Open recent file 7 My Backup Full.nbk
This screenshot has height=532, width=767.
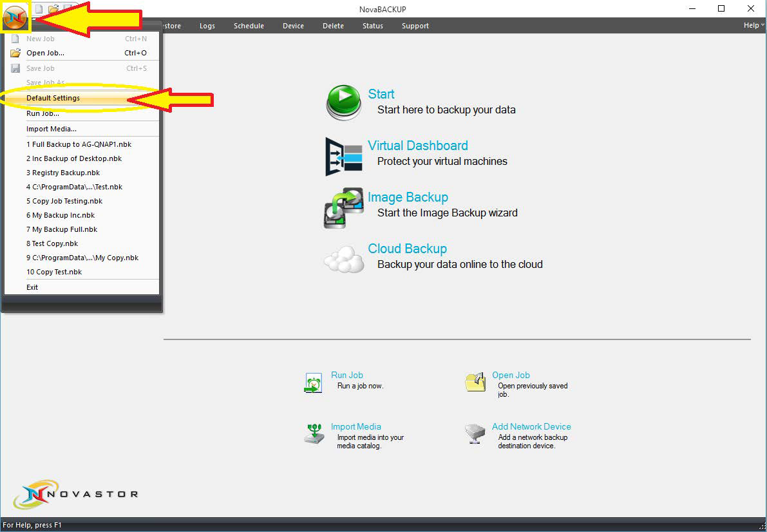pos(82,229)
